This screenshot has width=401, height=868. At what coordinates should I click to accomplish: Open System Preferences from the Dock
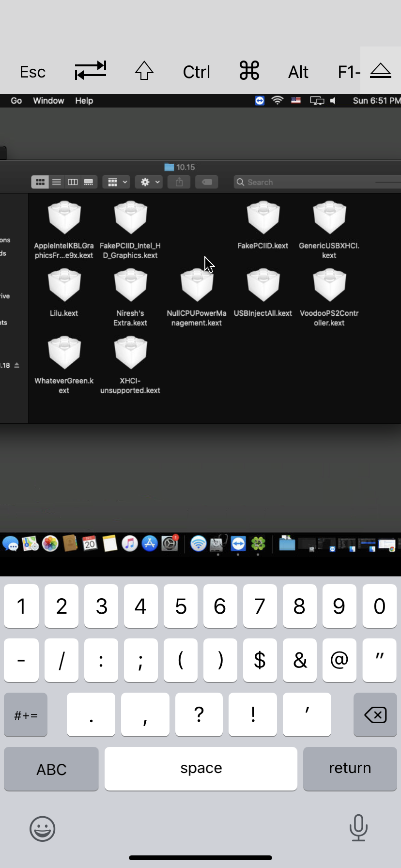click(x=170, y=544)
